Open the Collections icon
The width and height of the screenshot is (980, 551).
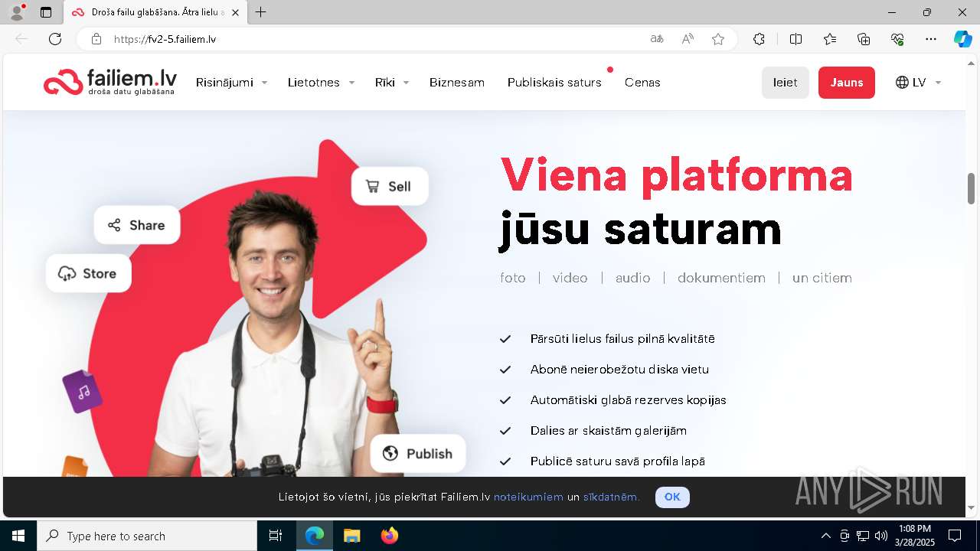[x=864, y=39]
